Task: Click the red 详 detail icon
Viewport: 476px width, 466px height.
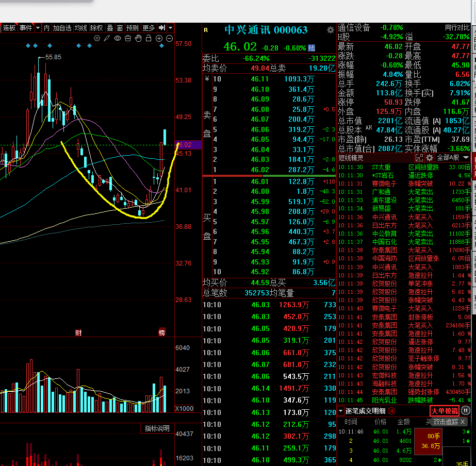Action: click(x=391, y=411)
